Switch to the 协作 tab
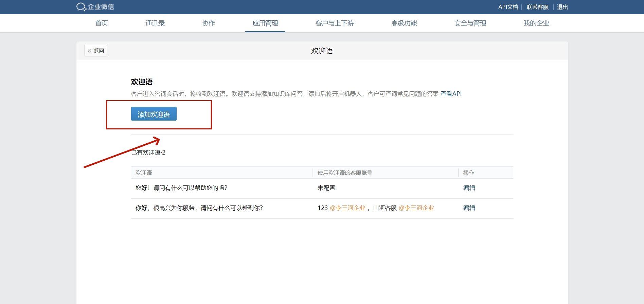Viewport: 644px width, 304px height. [x=208, y=23]
